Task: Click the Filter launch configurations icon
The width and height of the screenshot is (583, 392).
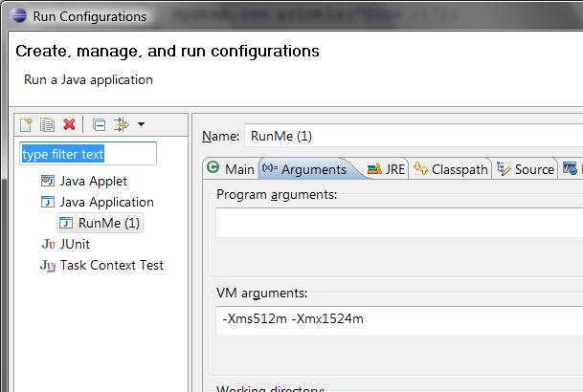Action: [121, 124]
